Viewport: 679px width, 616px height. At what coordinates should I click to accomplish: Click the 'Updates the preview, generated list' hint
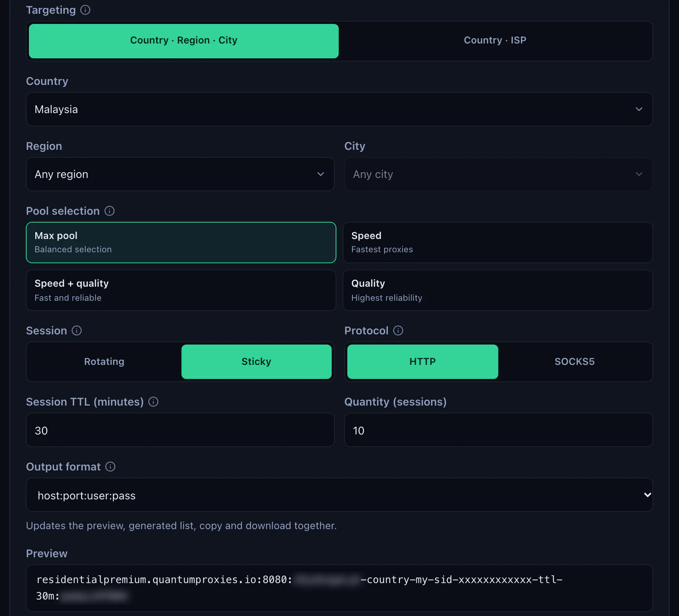(181, 526)
